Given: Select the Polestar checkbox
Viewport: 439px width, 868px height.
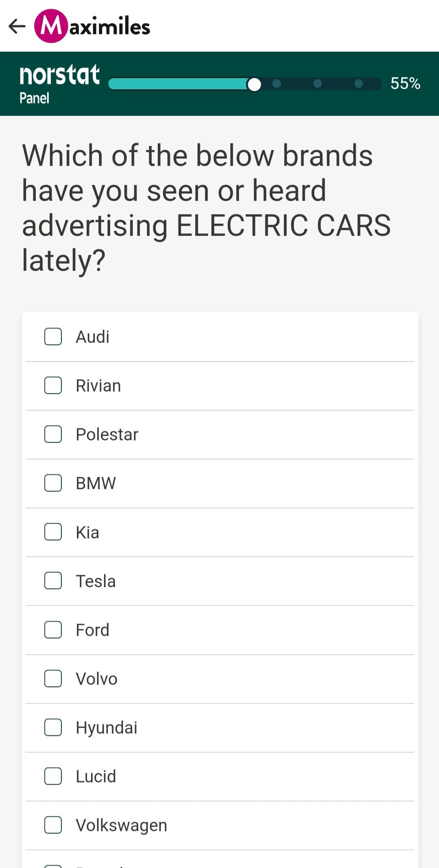Looking at the screenshot, I should [53, 434].
